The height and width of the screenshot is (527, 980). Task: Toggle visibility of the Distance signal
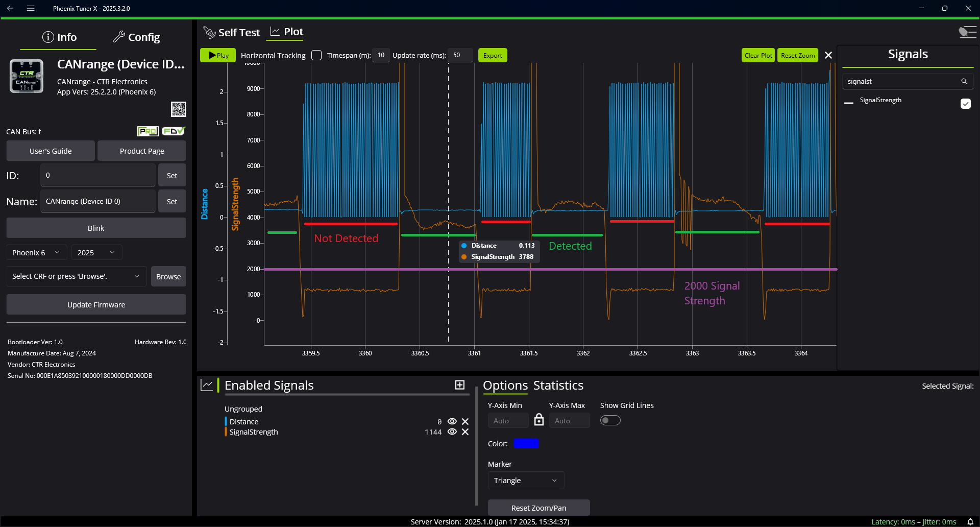point(452,421)
